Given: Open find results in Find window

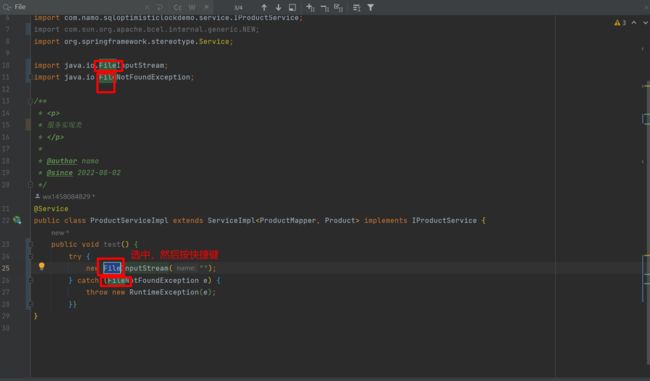Looking at the screenshot, I should [292, 7].
